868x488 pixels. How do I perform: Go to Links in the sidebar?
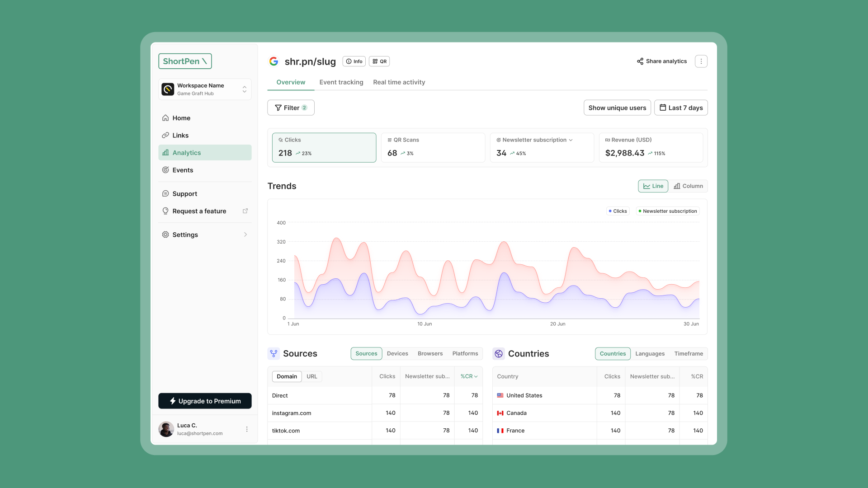[x=180, y=135]
